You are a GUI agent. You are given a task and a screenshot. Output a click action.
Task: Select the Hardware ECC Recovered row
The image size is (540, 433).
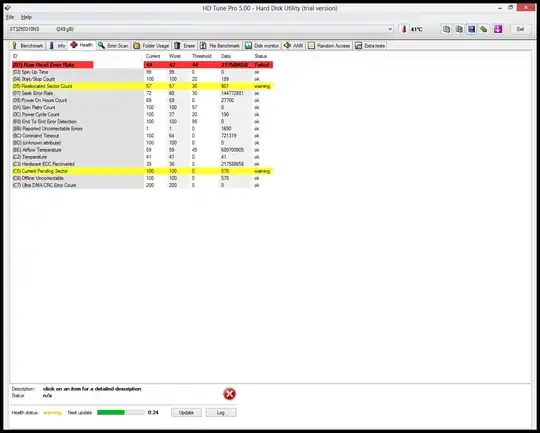pyautogui.click(x=143, y=164)
